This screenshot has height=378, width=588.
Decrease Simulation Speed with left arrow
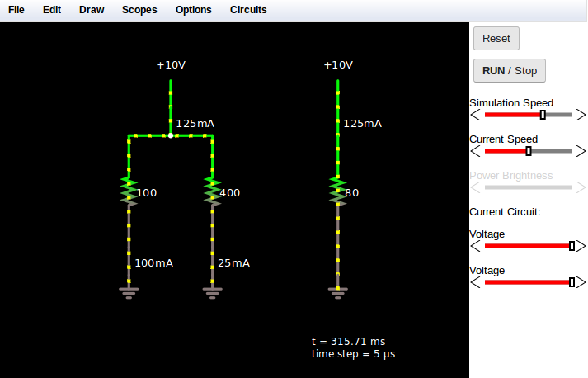pyautogui.click(x=476, y=115)
